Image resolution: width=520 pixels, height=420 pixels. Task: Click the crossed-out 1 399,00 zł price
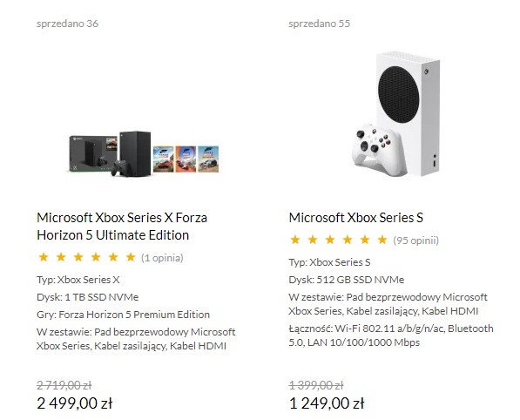point(316,385)
